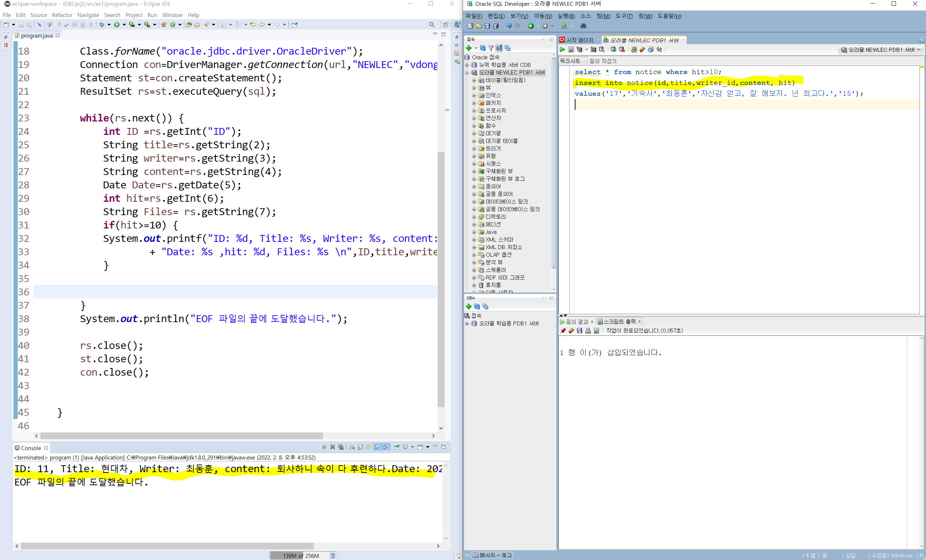The height and width of the screenshot is (560, 926).
Task: Click the eraser Clear icon in worksheet toolbar
Action: point(642,50)
